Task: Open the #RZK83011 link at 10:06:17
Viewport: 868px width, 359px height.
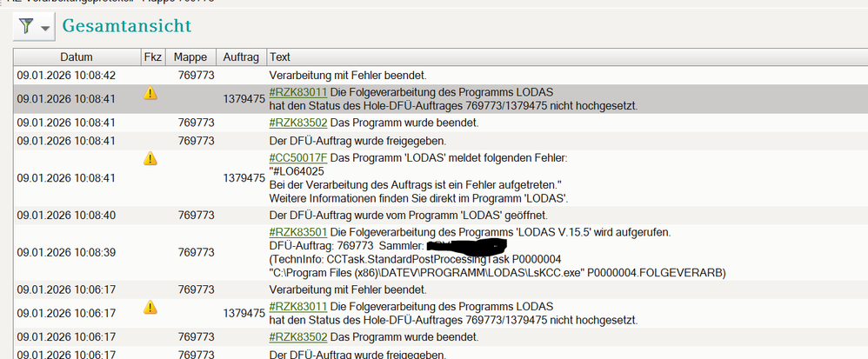Action: click(298, 306)
